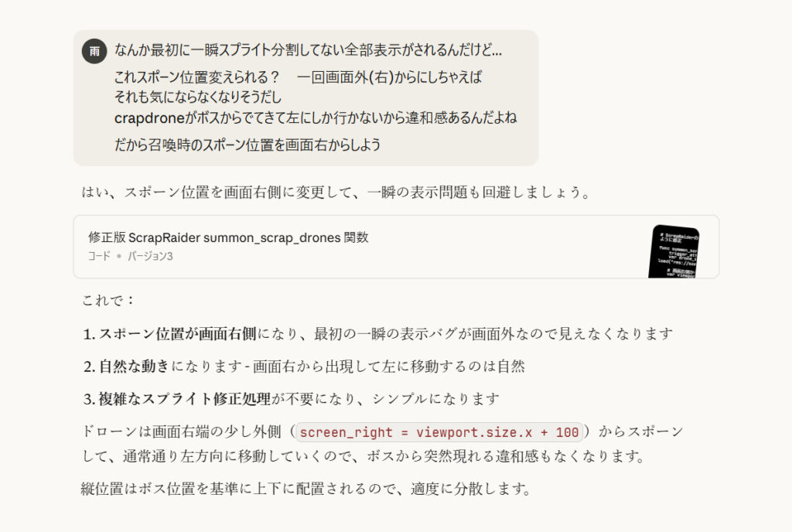The image size is (792, 532).
Task: Click the 雨 user avatar icon
Action: (x=94, y=51)
